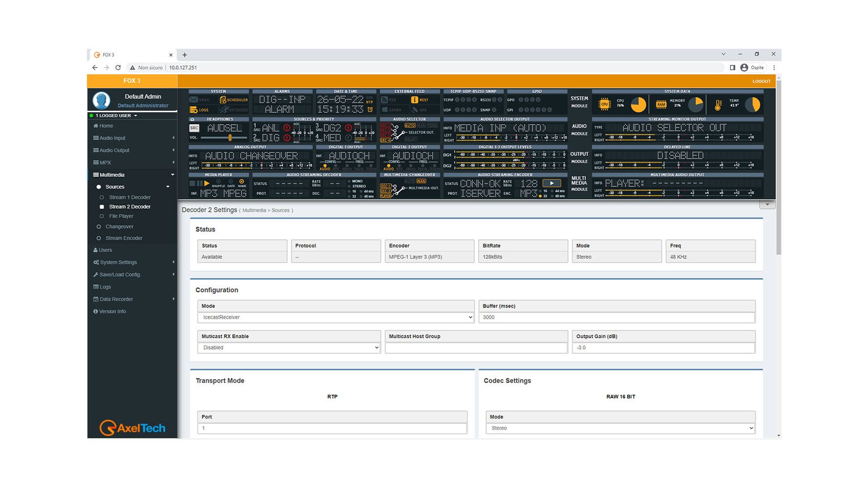Click the thermometer temperature icon
The image size is (868, 488).
click(x=718, y=104)
